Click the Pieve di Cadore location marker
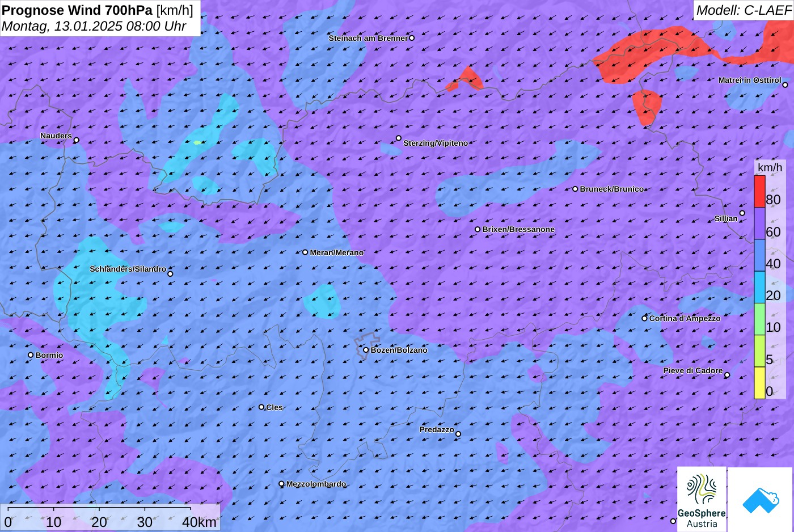Image resolution: width=794 pixels, height=532 pixels. [727, 375]
